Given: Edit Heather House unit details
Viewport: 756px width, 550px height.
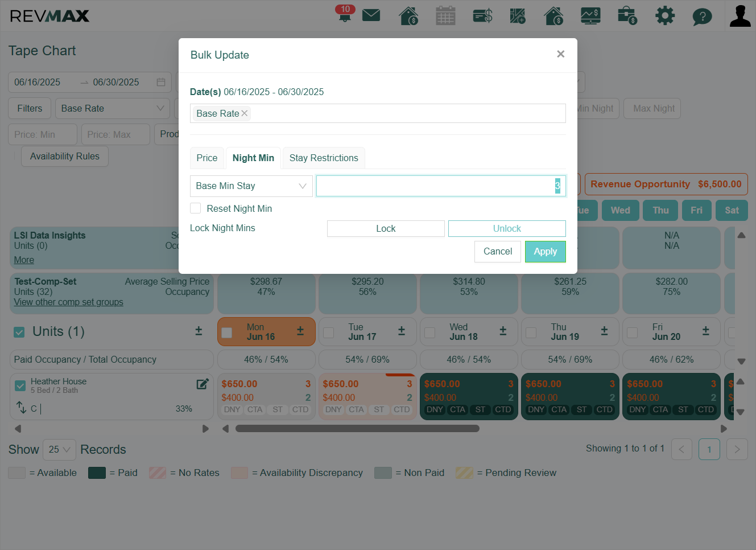Looking at the screenshot, I should point(203,384).
